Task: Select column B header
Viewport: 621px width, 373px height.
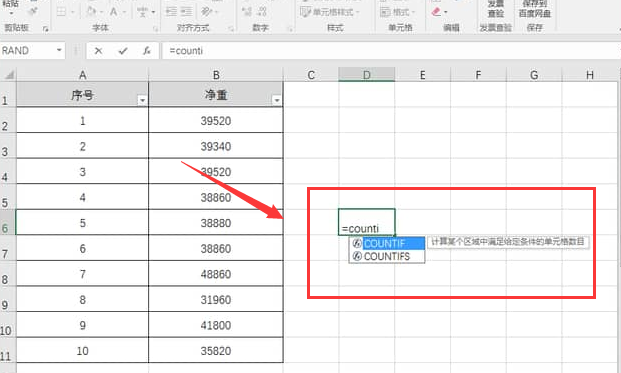Action: (216, 74)
